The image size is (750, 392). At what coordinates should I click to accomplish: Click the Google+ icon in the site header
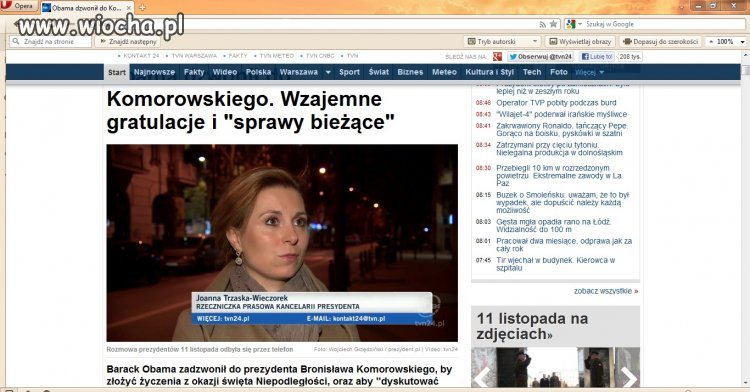point(497,56)
